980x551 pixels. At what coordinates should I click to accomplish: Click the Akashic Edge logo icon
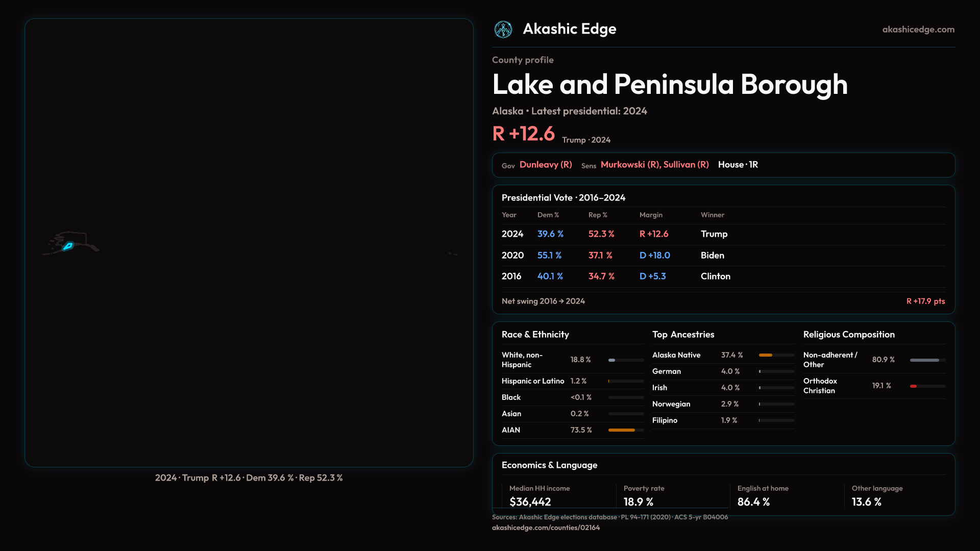(x=503, y=29)
